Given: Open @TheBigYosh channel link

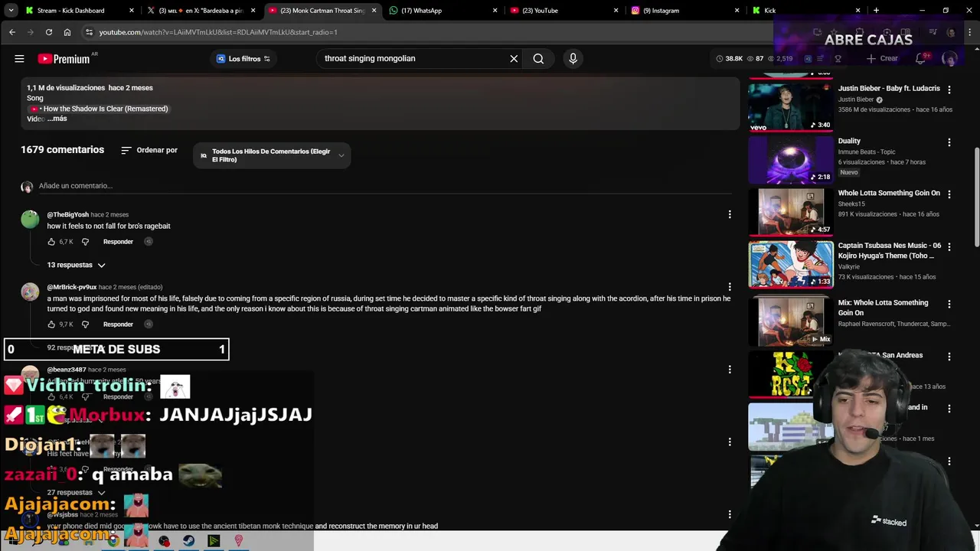Looking at the screenshot, I should 68,215.
